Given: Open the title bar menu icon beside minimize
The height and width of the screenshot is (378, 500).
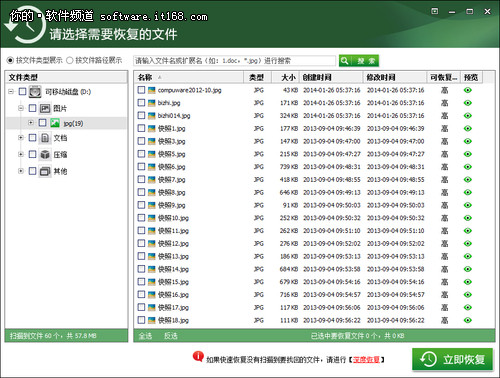Looking at the screenshot, I should tap(435, 11).
